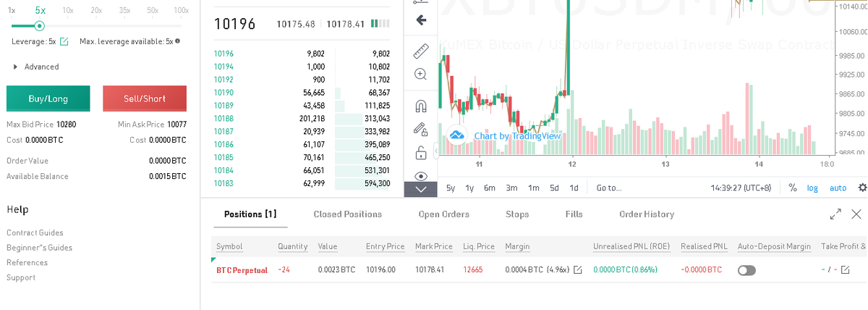Activate the zoom in magnifier tool
The image size is (868, 310).
pos(421,74)
